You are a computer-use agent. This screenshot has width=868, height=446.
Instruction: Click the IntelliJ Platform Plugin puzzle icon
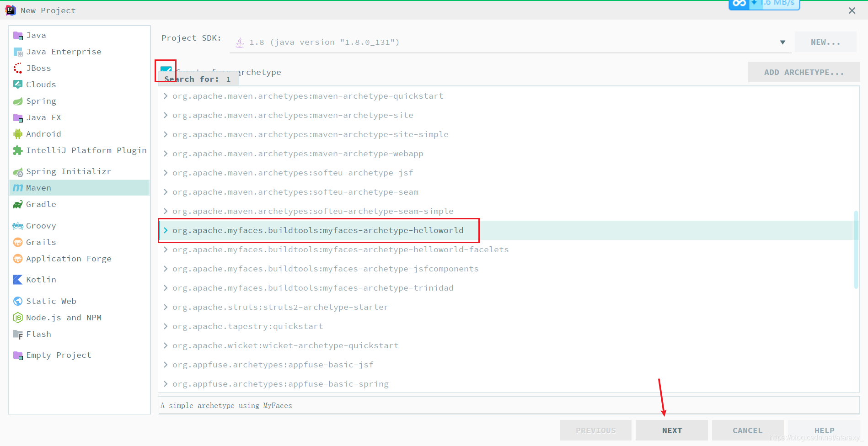(x=18, y=150)
